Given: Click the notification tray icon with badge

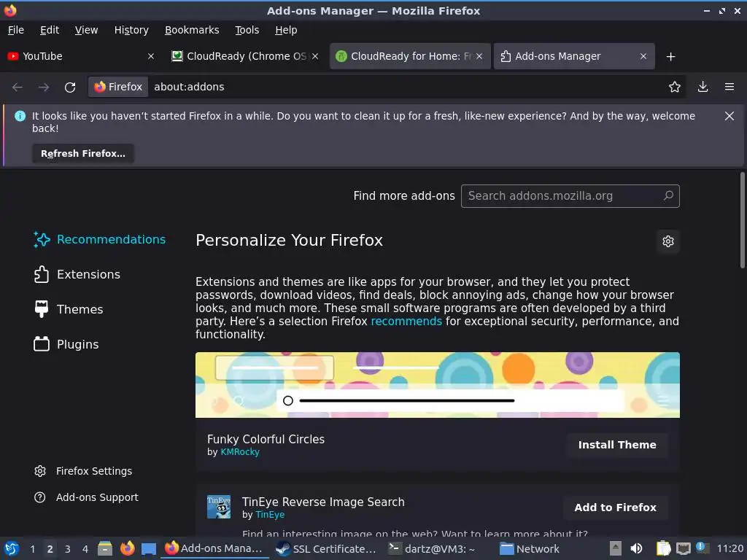Looking at the screenshot, I should coord(702,548).
